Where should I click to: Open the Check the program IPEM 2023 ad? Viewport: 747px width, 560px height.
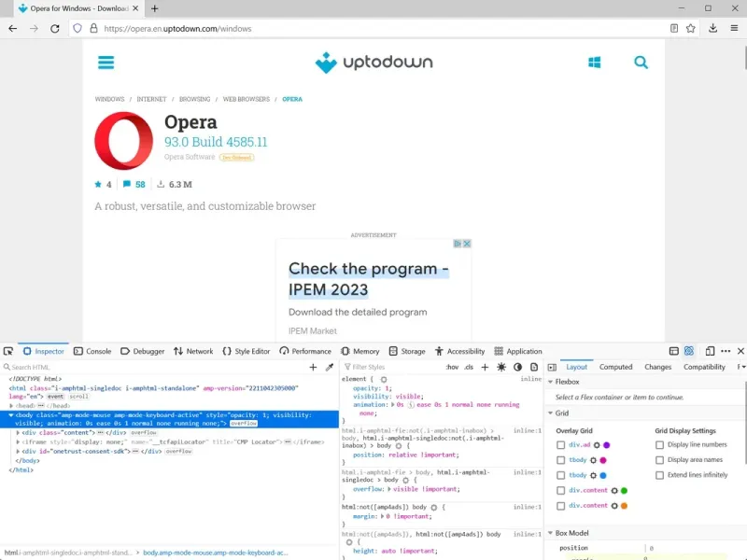click(x=368, y=279)
